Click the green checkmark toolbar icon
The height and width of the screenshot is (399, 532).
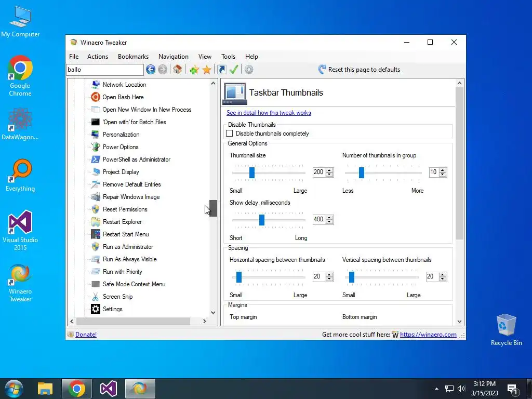click(234, 70)
